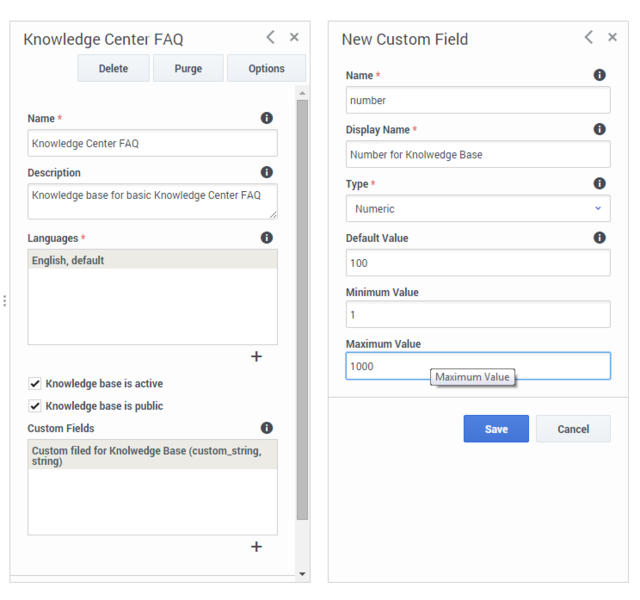Select English, default language entry

click(153, 260)
